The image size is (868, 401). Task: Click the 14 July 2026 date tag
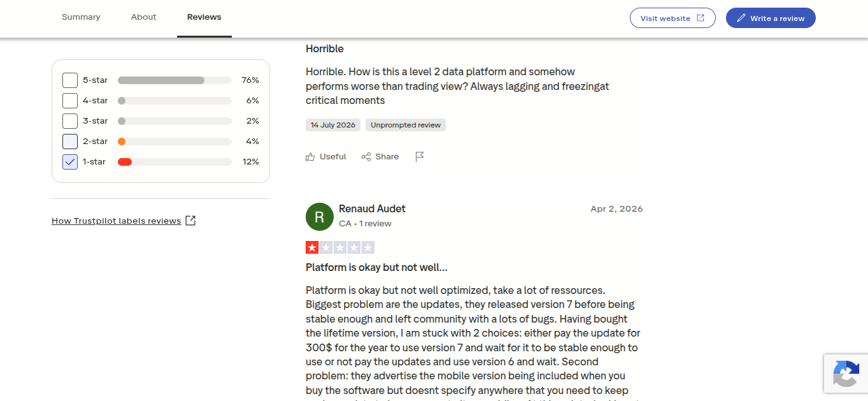coord(333,125)
